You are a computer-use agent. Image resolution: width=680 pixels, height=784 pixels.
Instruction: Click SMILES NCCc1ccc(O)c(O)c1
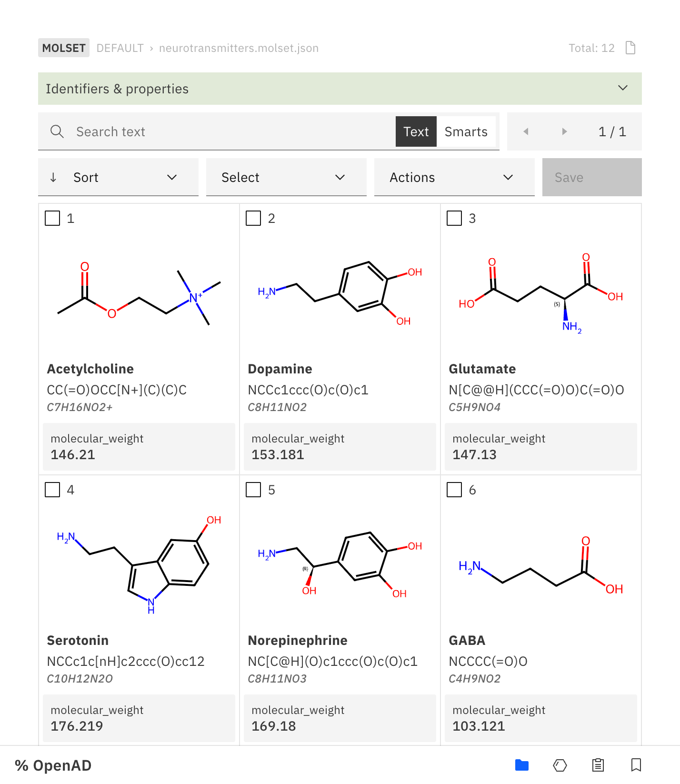click(x=308, y=390)
